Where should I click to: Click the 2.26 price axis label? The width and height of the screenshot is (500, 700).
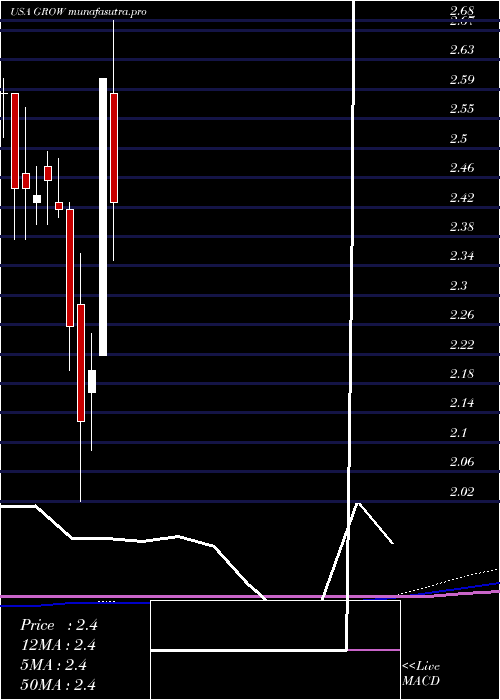[x=462, y=315]
